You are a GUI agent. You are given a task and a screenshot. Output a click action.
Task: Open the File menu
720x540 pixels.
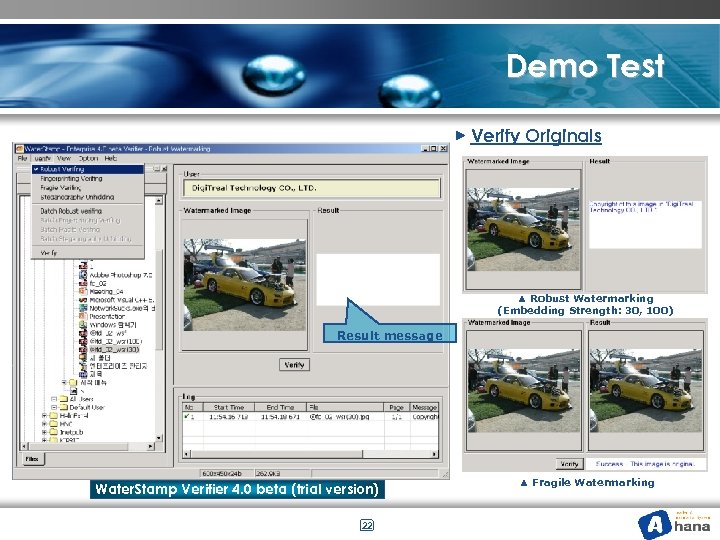(22, 158)
